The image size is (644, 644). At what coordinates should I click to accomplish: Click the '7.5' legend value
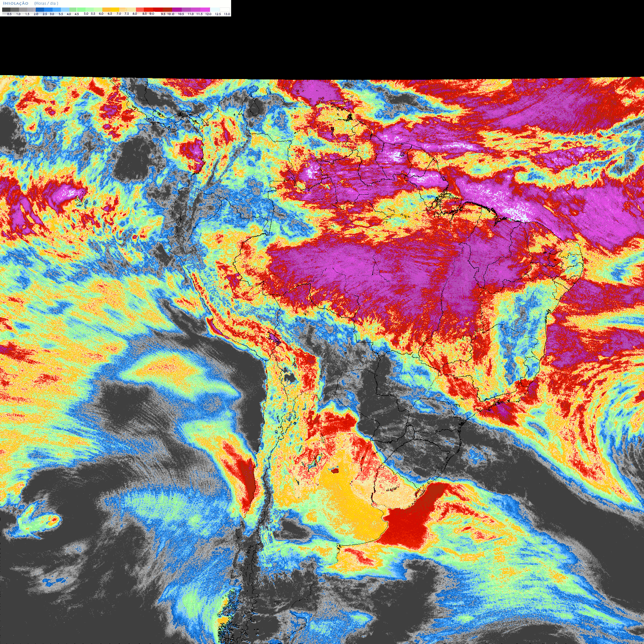(x=127, y=14)
